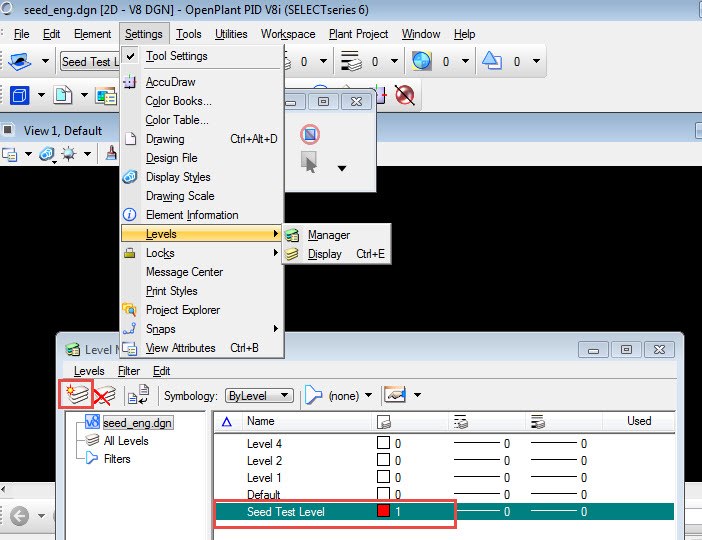Click the line style column header icon
Viewport: 702px width, 540px height.
pos(461,421)
